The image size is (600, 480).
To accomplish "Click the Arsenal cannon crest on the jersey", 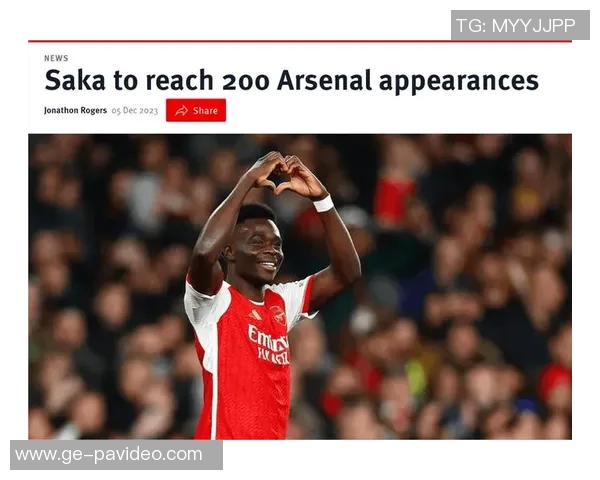I will click(x=278, y=315).
